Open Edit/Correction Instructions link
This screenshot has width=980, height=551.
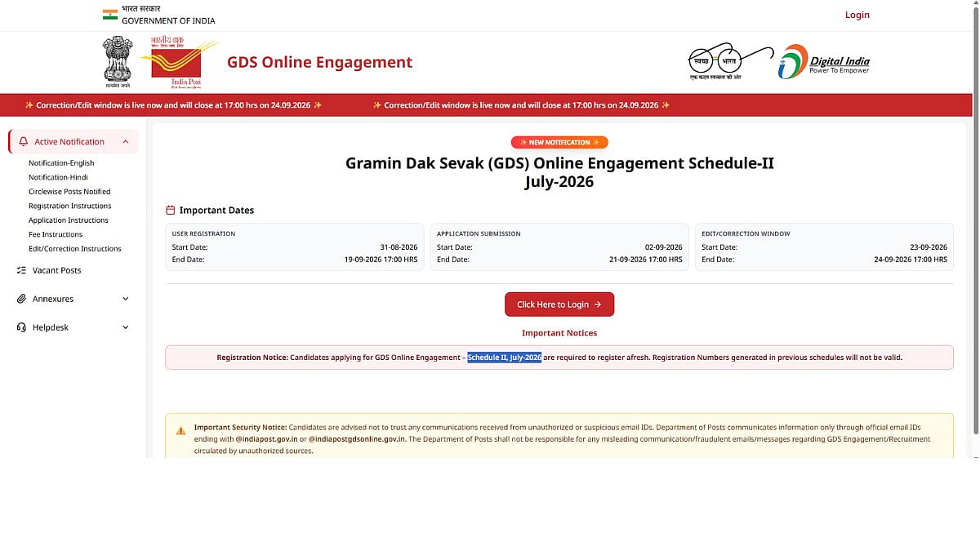pos(75,249)
